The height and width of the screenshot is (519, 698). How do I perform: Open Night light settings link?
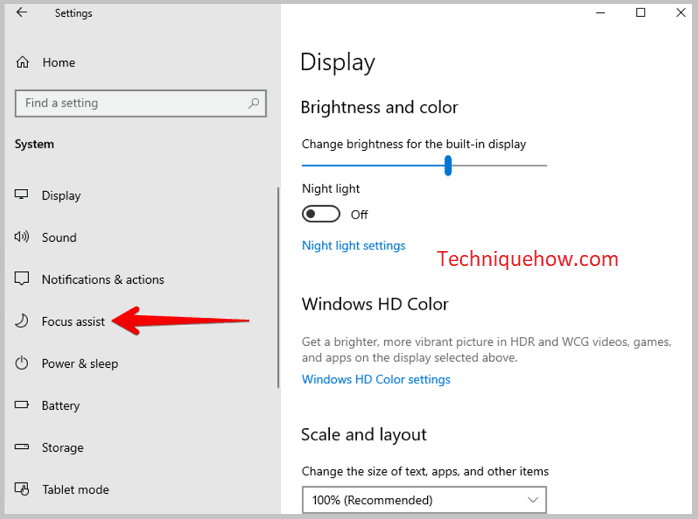(353, 245)
